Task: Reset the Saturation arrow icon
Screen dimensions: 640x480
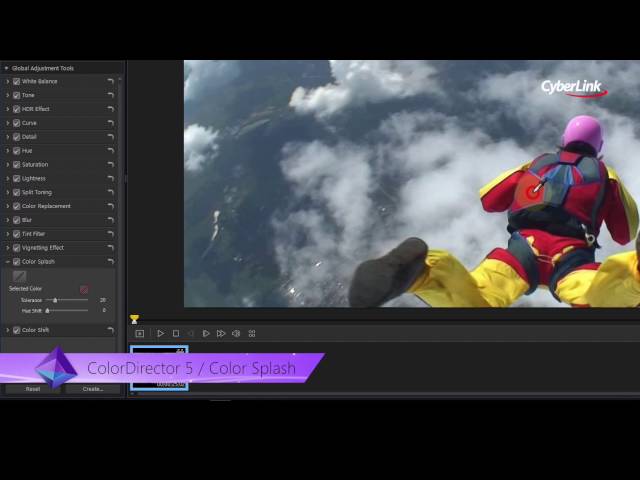Action: pos(110,164)
